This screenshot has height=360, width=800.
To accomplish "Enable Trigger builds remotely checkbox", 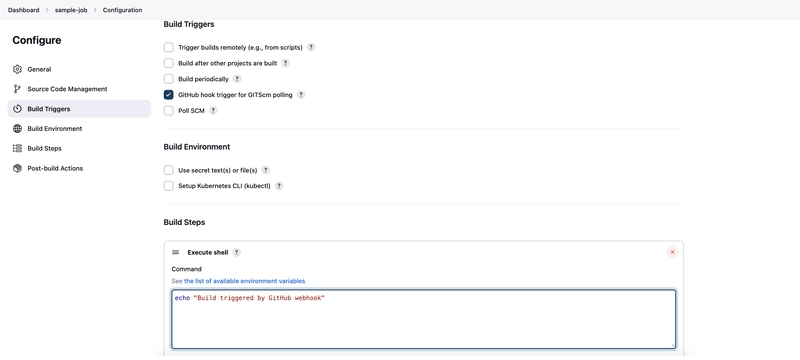I will click(168, 47).
